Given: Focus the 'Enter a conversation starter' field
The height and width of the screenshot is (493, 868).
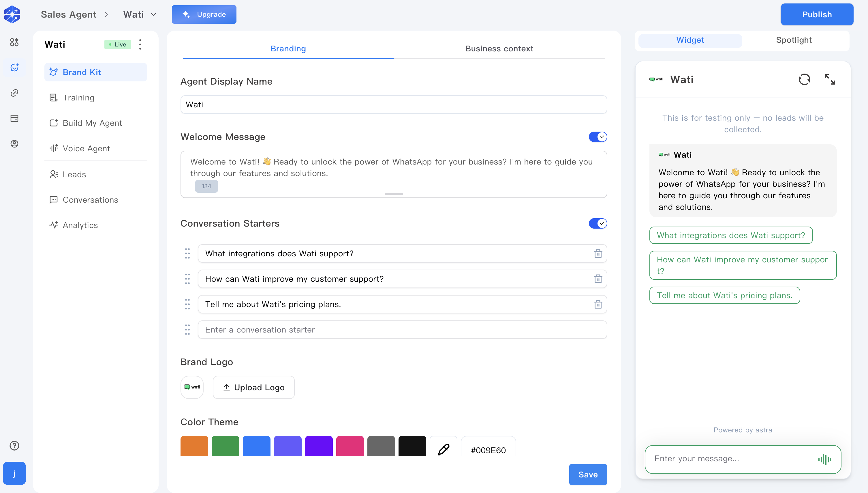Looking at the screenshot, I should [x=402, y=330].
